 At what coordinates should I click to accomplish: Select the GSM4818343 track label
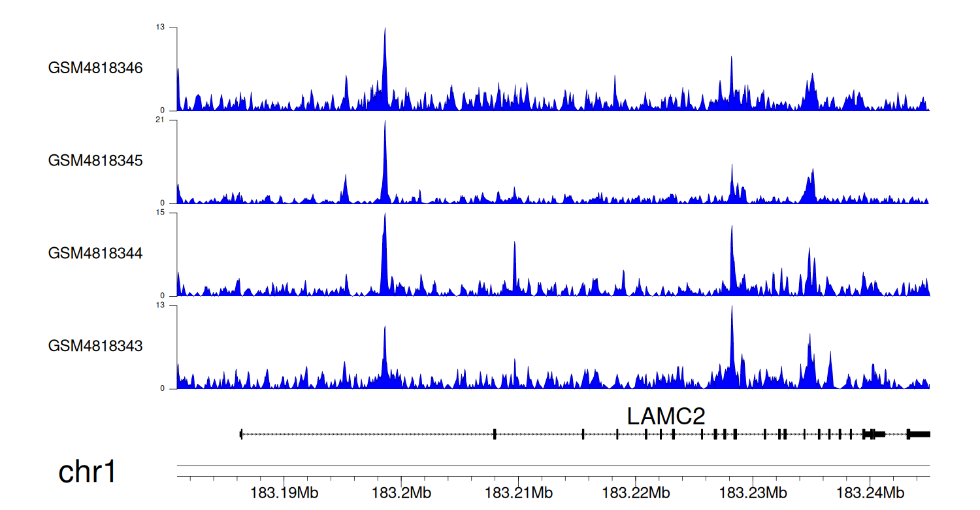(95, 346)
